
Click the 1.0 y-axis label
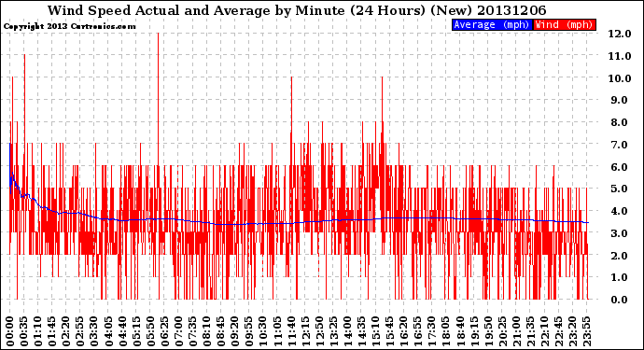coord(620,278)
